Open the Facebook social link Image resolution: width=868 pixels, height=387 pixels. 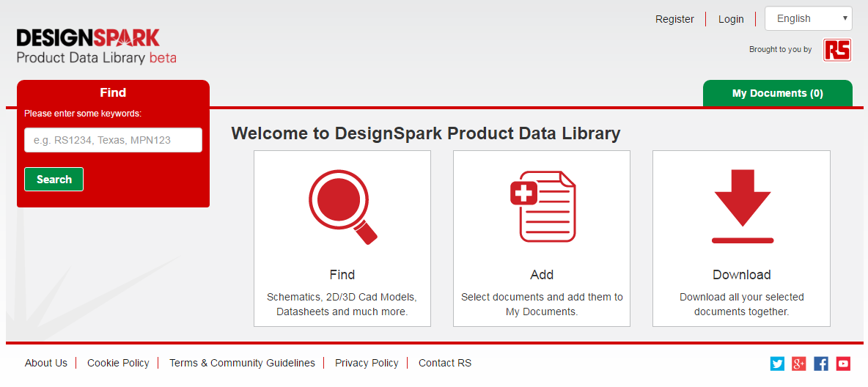point(821,364)
